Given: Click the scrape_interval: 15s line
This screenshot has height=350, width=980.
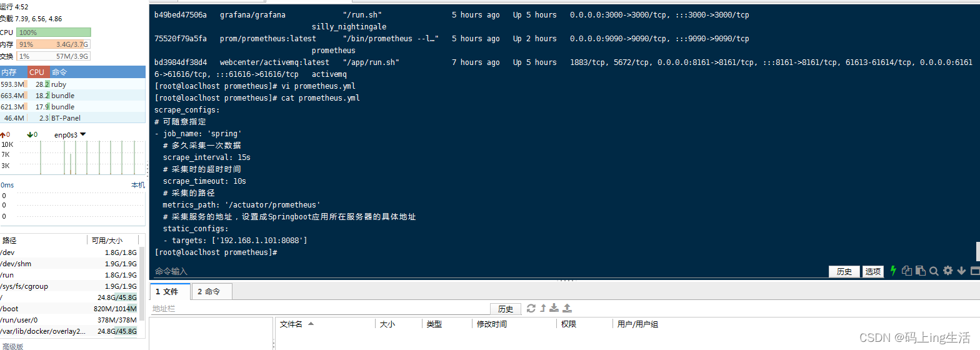Looking at the screenshot, I should tap(207, 157).
